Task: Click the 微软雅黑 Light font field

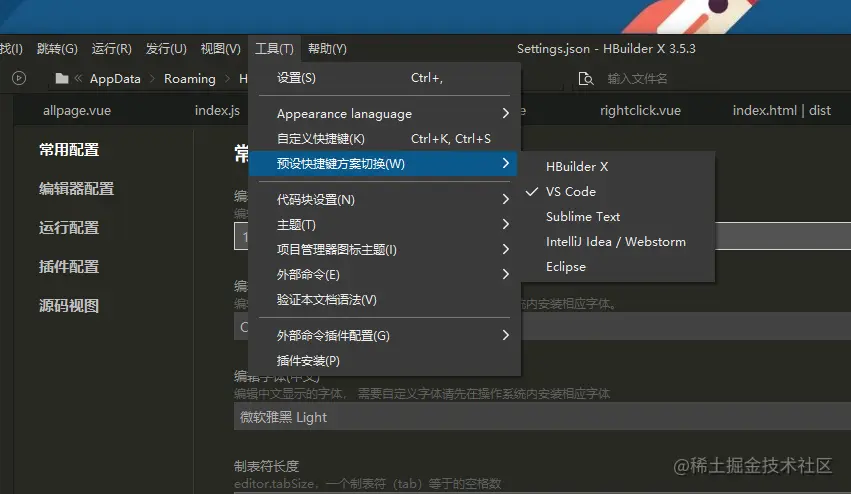Action: tap(542, 417)
